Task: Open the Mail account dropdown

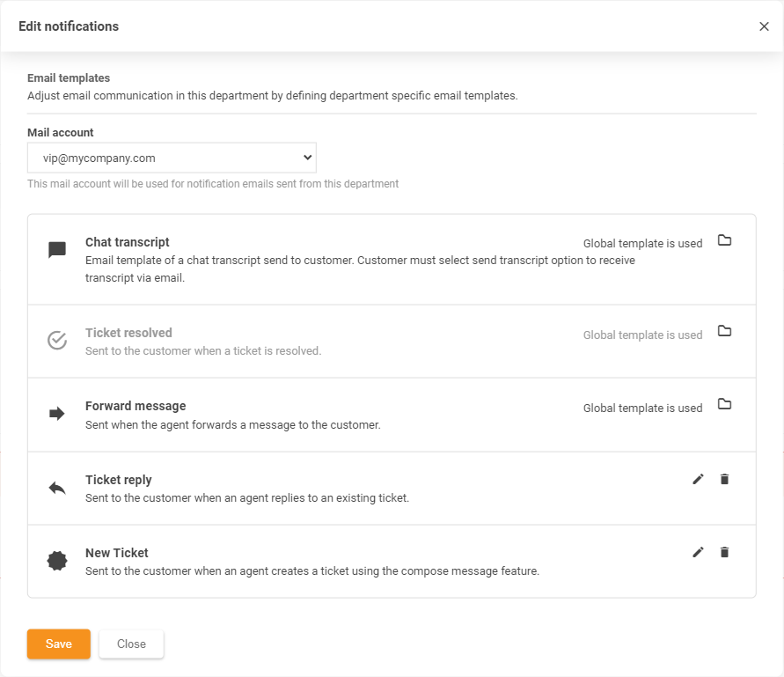Action: [x=172, y=158]
